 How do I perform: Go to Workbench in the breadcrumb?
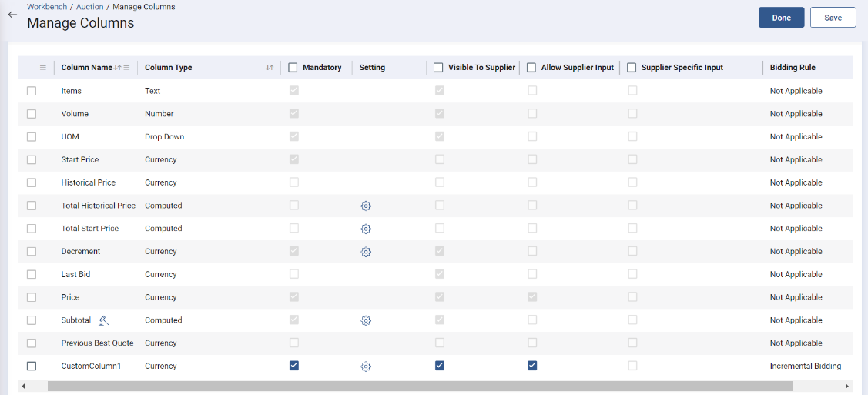point(46,7)
